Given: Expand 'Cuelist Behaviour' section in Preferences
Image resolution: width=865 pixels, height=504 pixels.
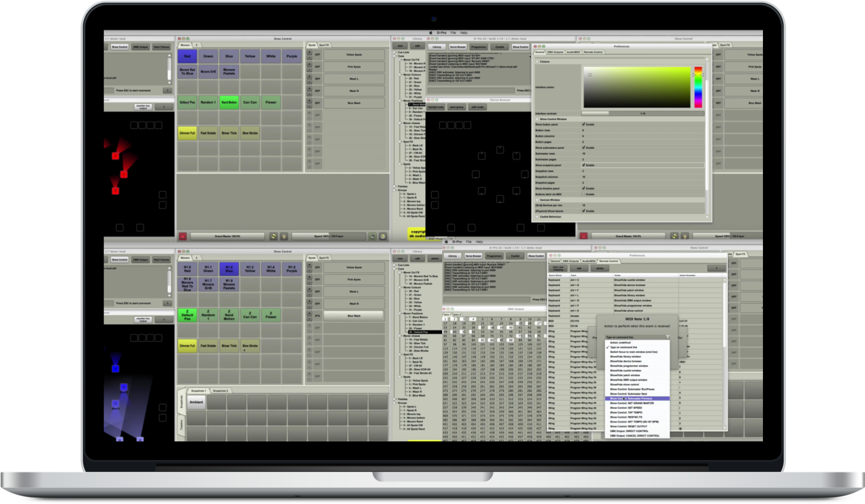Looking at the screenshot, I should pyautogui.click(x=537, y=217).
